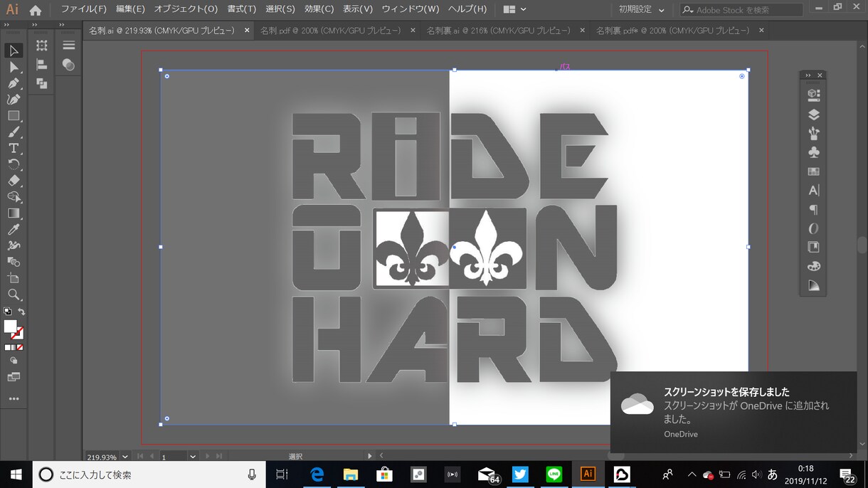
Task: Open the 効果(C) menu
Action: click(319, 9)
